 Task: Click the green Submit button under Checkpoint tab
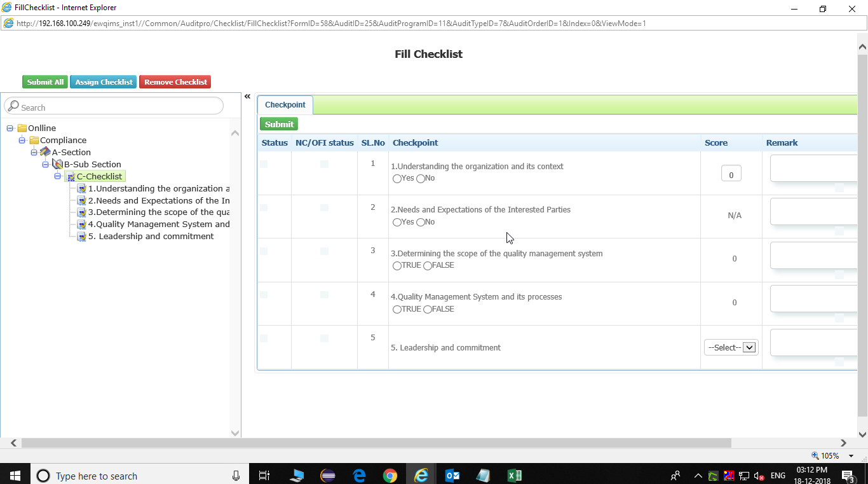(x=279, y=124)
